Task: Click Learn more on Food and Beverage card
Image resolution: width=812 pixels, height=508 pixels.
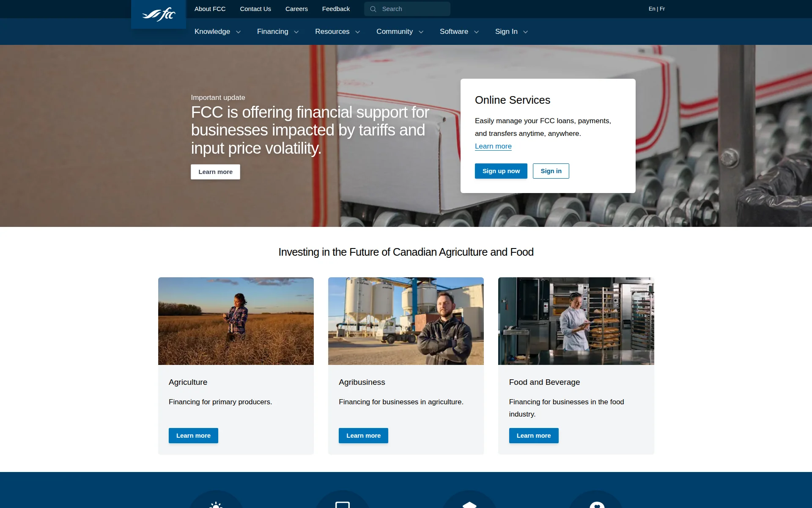Action: [534, 436]
